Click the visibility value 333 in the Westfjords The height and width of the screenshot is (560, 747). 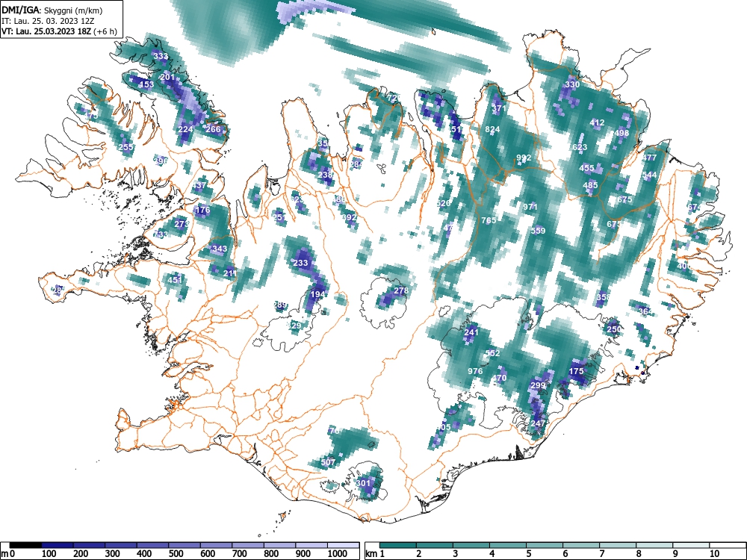coord(161,56)
